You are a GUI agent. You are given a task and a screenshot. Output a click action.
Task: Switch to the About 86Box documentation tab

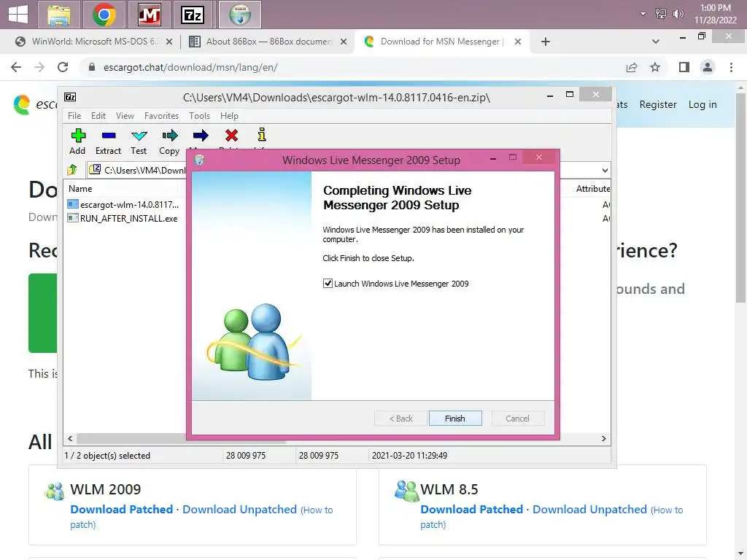[x=268, y=42]
